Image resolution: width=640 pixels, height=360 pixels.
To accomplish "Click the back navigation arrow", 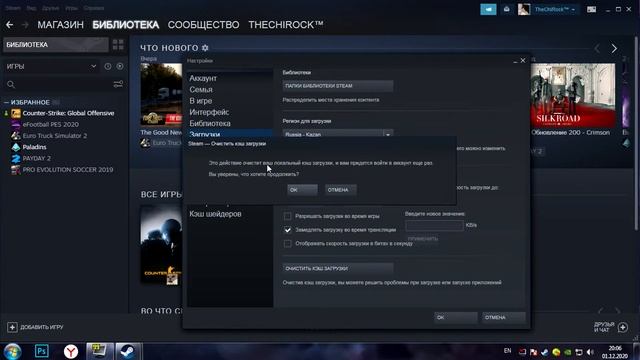I will click(x=9, y=25).
